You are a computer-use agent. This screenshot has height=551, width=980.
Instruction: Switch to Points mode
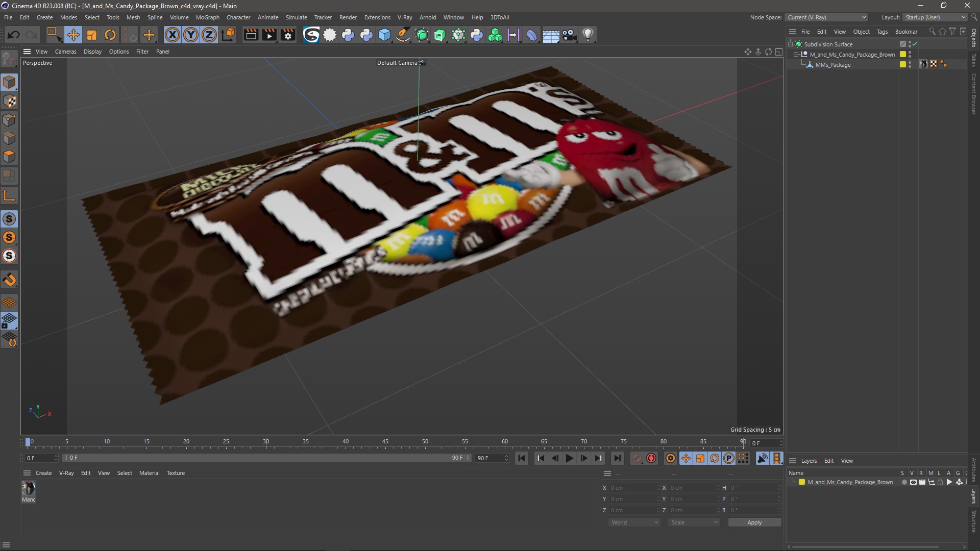pyautogui.click(x=9, y=120)
